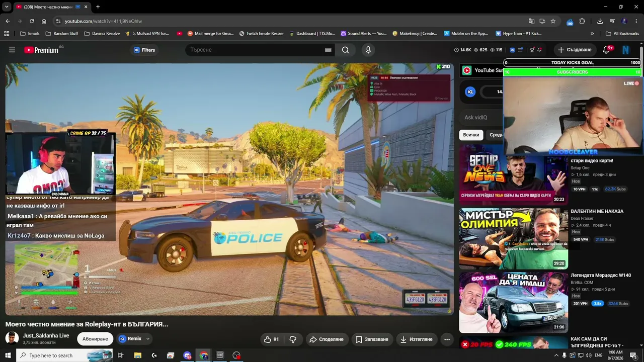Screen dimensions: 644x362
Task: Like the video with thumbs up
Action: pyautogui.click(x=271, y=339)
